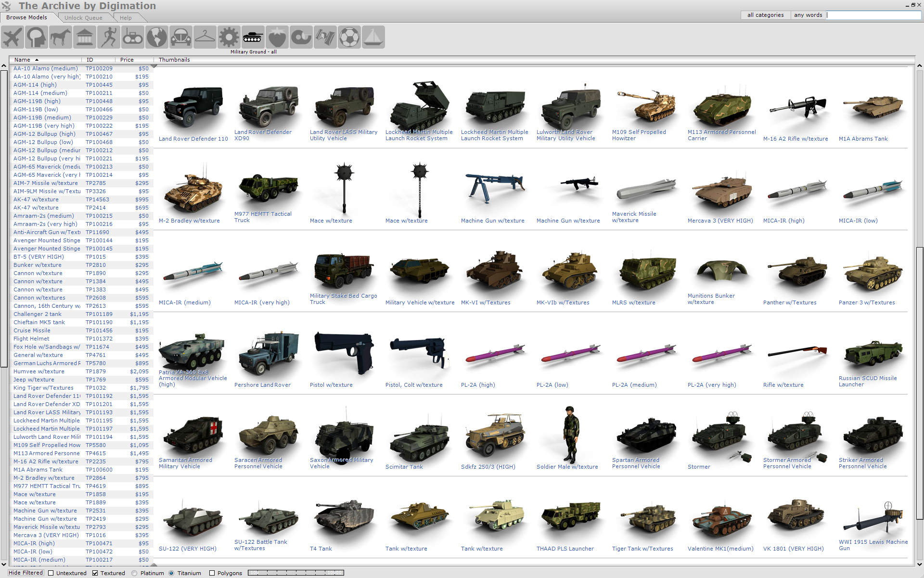Select the 'Humvee w/texture' list row

[81, 371]
